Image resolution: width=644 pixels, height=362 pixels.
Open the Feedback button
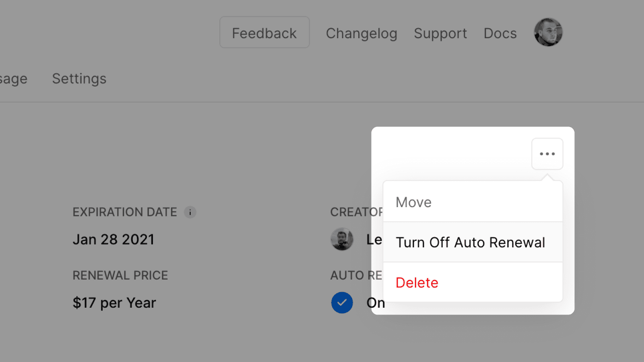pos(264,33)
